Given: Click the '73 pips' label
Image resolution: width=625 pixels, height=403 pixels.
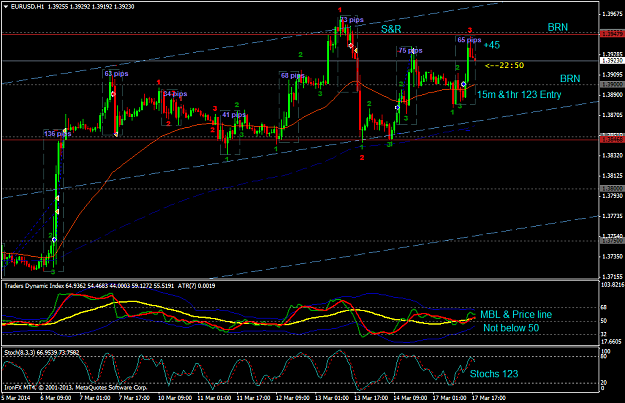Looking at the screenshot, I should point(352,20).
